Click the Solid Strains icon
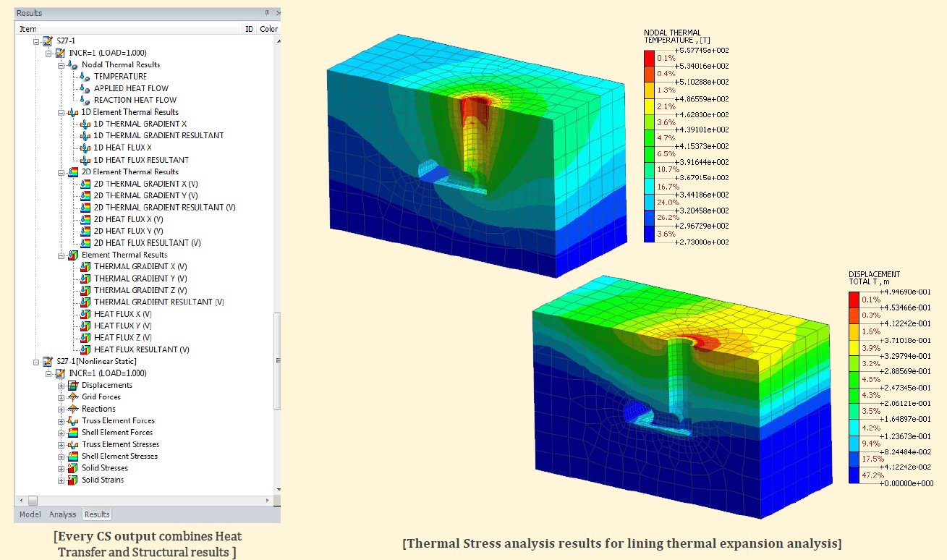947x560 pixels. 73,480
